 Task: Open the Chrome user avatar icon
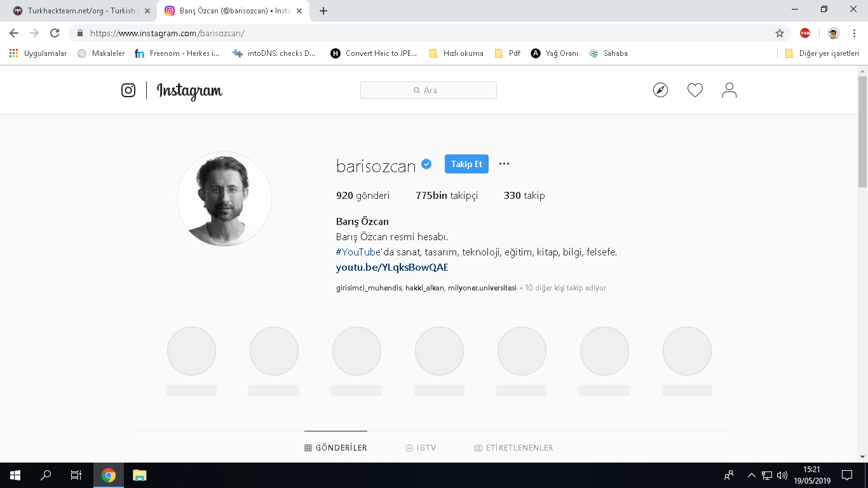(834, 33)
